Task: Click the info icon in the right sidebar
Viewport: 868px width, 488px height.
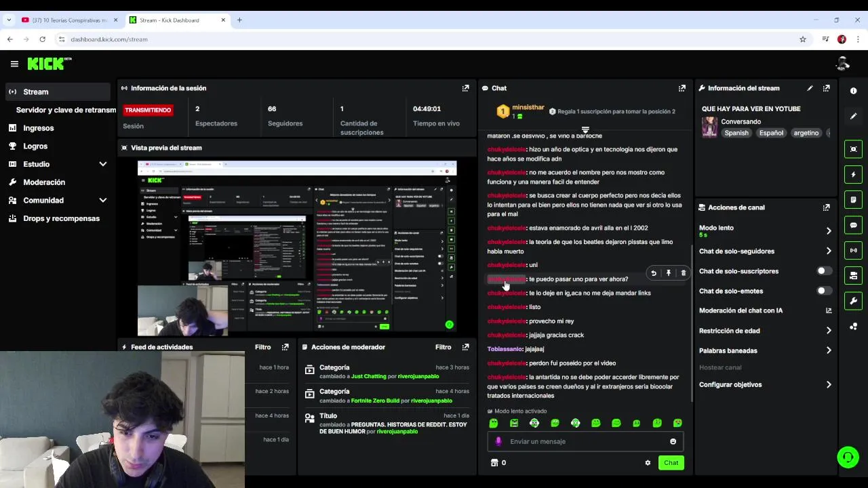Action: tap(853, 91)
